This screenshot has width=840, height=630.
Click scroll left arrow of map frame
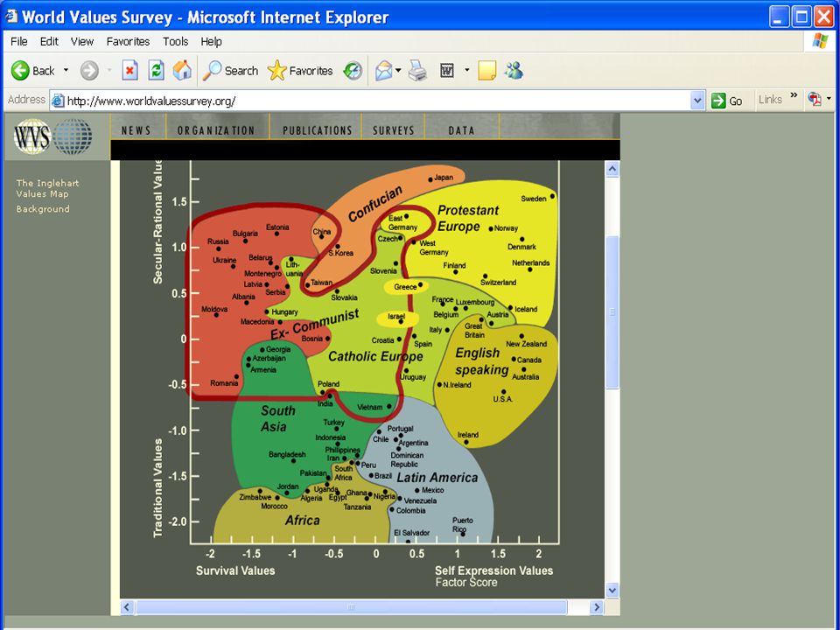click(x=127, y=607)
